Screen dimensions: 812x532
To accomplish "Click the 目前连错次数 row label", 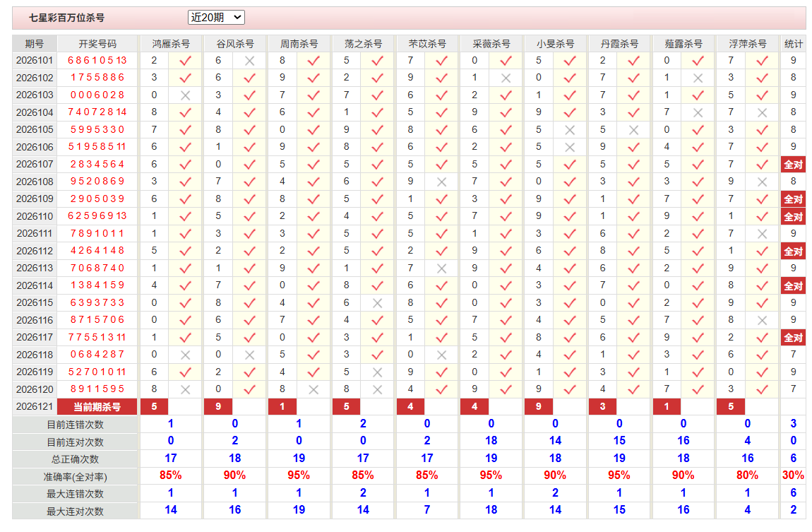I will pos(75,425).
